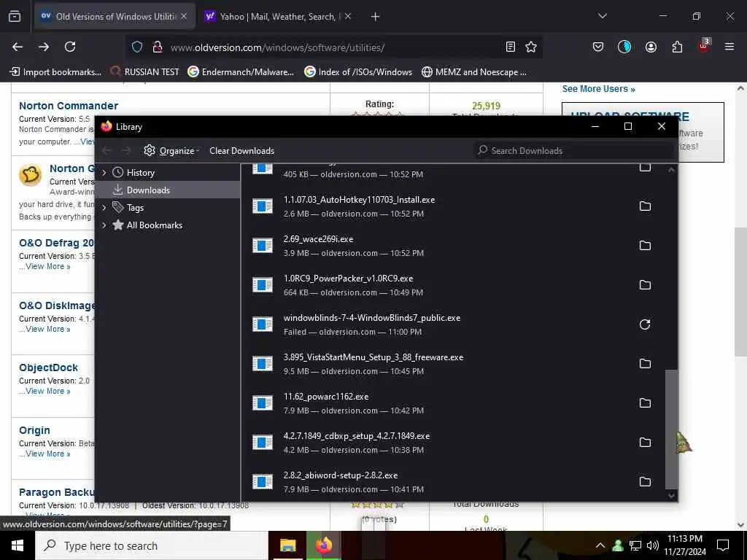Click the URL address bar

click(x=333, y=47)
